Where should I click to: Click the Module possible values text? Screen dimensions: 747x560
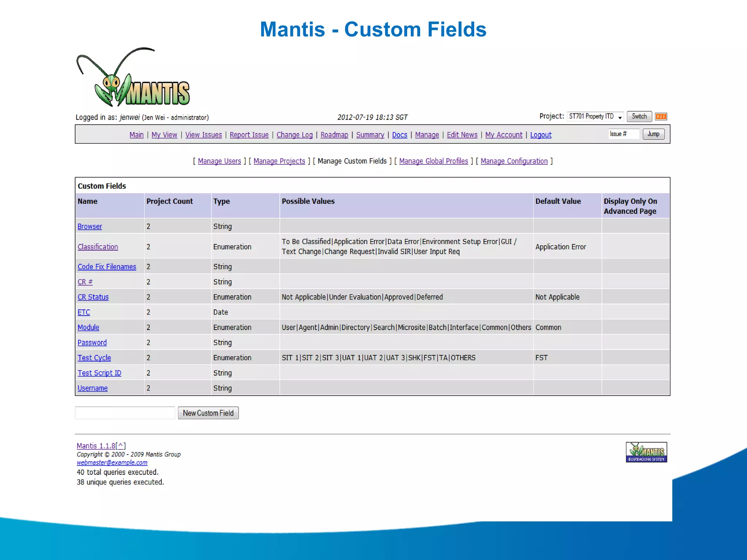click(x=406, y=328)
